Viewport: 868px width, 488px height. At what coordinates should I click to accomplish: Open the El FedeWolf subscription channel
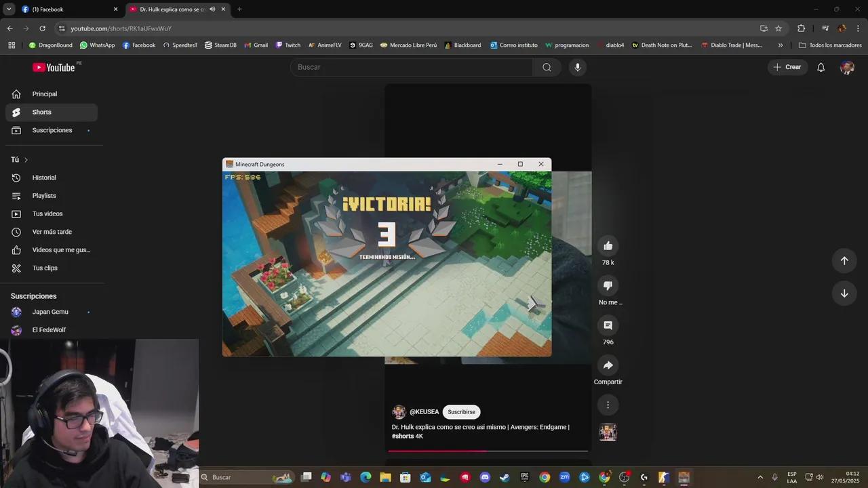(52, 330)
